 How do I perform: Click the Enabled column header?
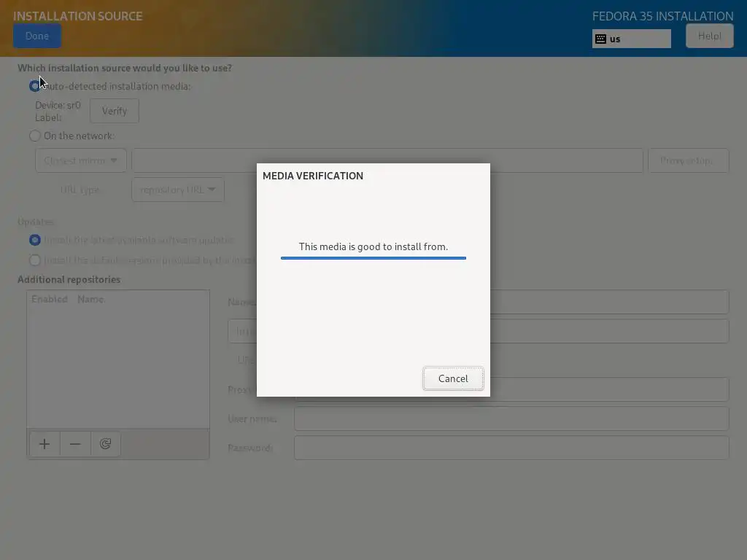click(x=50, y=299)
